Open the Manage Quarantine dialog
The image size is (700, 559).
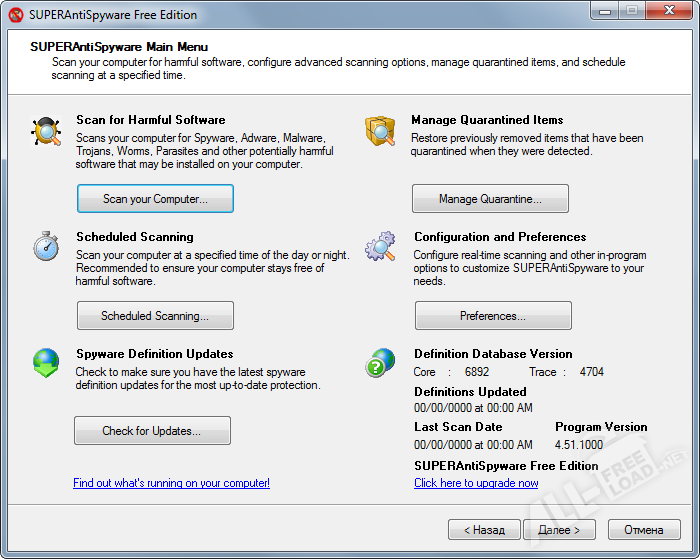pyautogui.click(x=490, y=199)
